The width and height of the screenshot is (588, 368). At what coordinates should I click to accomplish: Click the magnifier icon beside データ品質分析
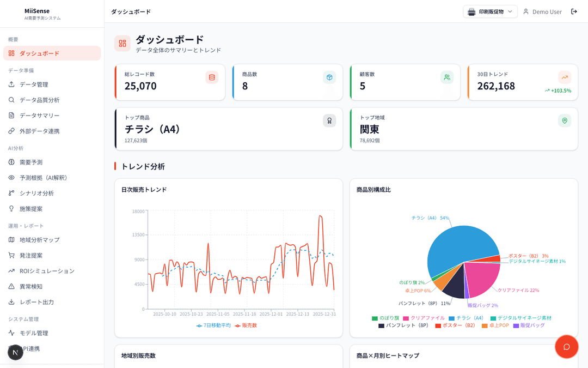point(11,100)
